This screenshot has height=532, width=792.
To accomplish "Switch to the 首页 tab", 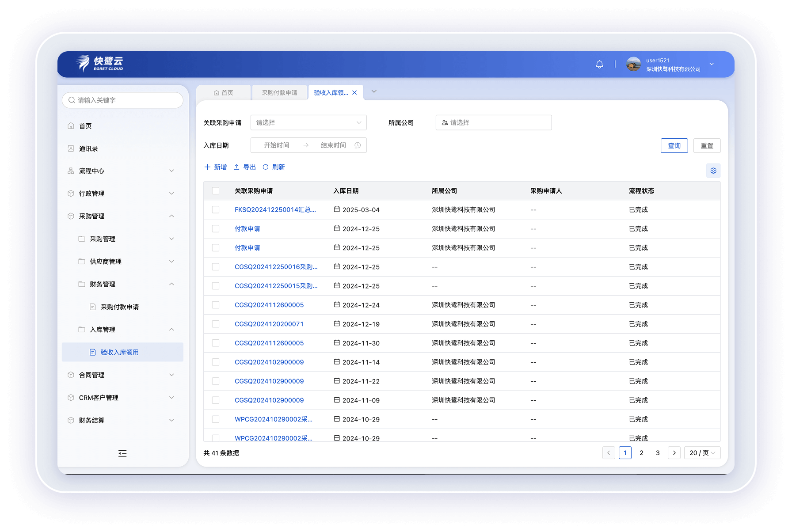I will (224, 93).
